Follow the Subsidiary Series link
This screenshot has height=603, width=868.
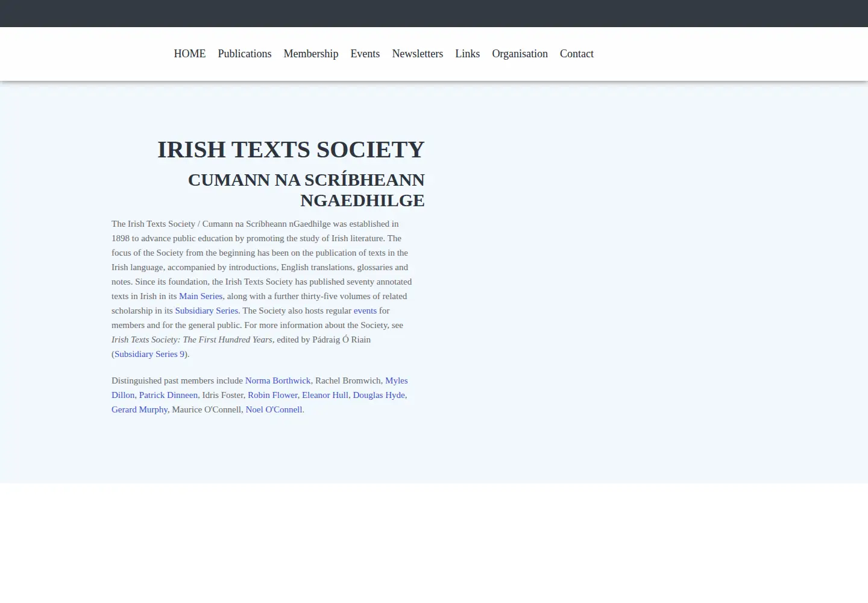pos(207,311)
